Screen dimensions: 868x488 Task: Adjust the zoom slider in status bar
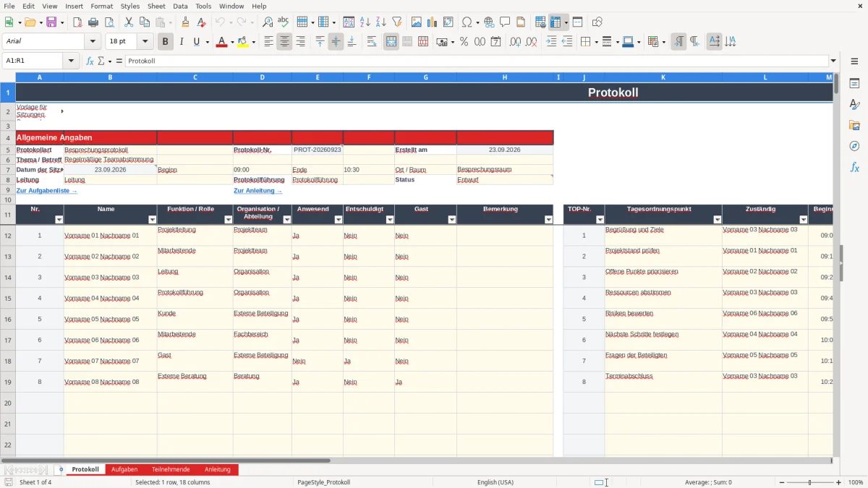coord(809,482)
